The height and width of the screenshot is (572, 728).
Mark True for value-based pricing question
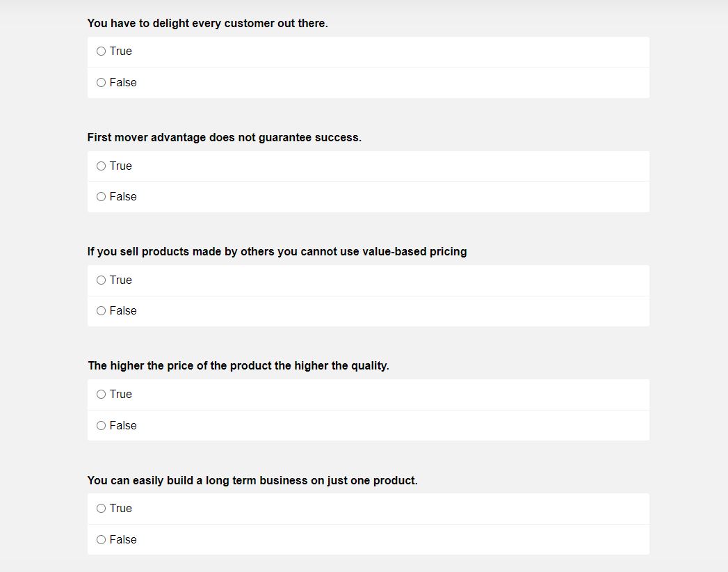click(102, 280)
